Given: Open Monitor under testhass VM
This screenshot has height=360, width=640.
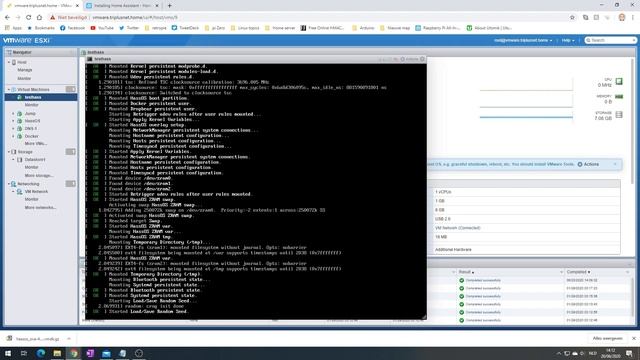Looking at the screenshot, I should coord(31,105).
